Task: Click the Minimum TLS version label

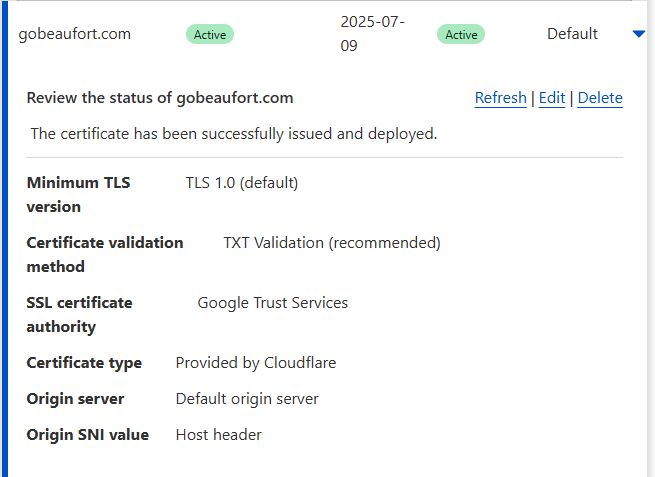Action: point(79,195)
